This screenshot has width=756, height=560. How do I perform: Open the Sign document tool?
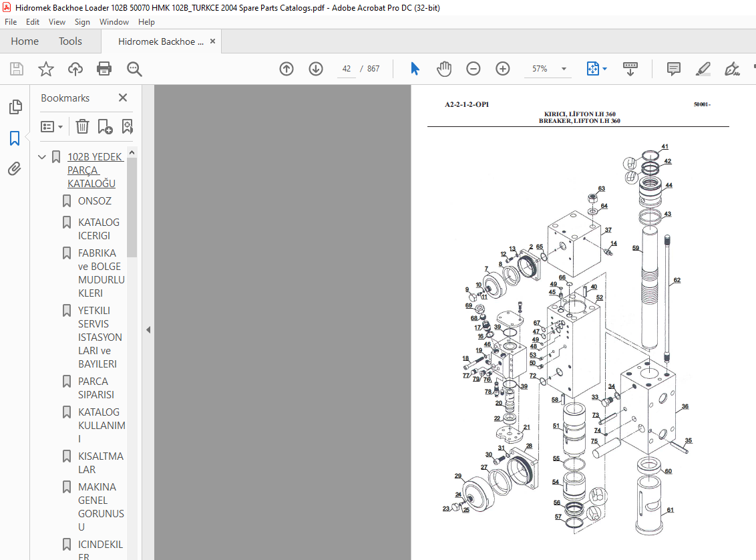(x=732, y=69)
